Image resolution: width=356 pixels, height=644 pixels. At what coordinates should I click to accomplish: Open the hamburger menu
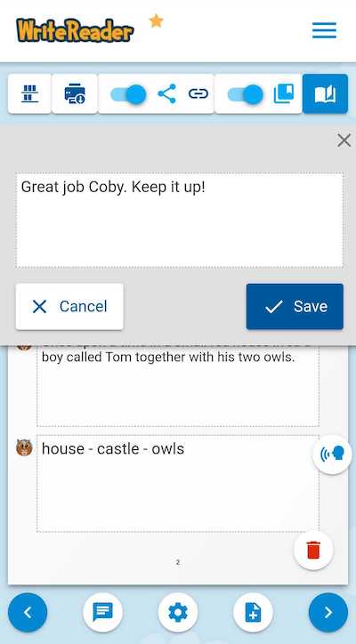(x=324, y=30)
